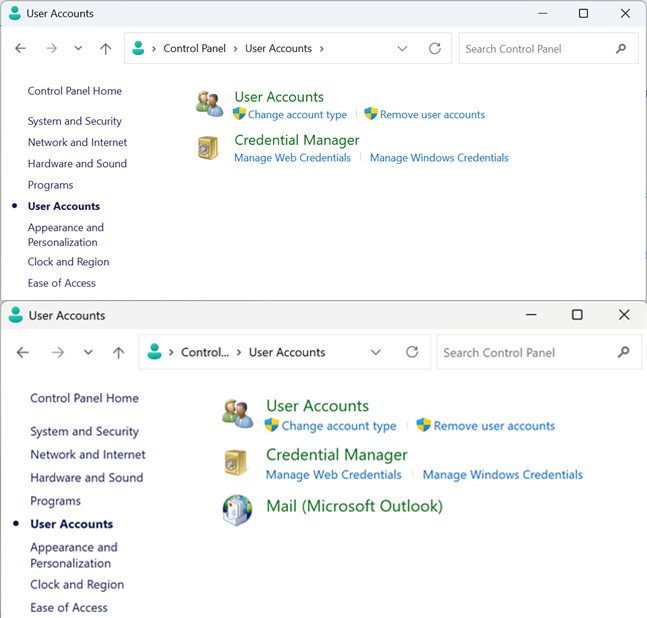Open Network and Internet in top window

click(x=77, y=142)
